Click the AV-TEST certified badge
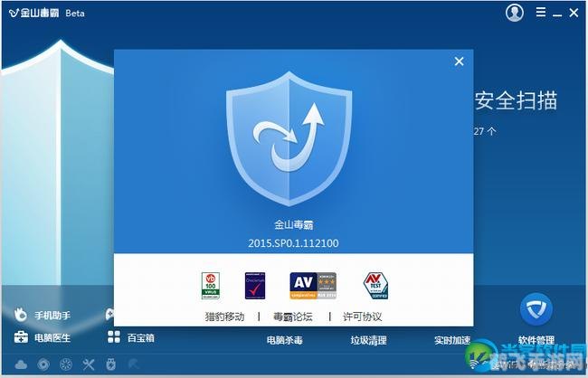 click(x=375, y=286)
